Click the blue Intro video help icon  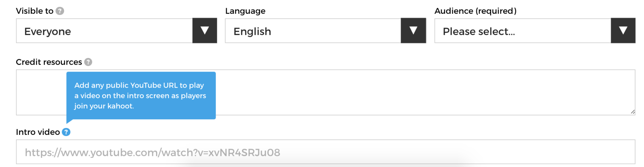[66, 132]
